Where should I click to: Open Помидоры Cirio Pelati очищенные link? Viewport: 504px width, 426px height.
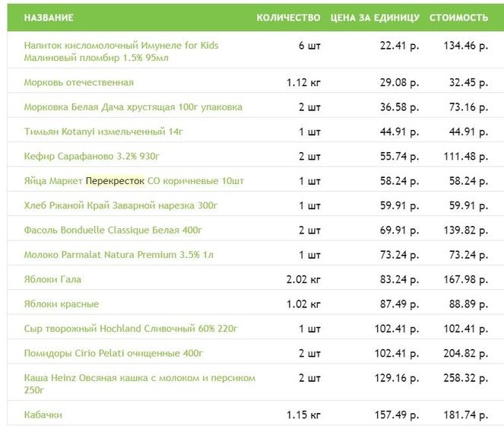coord(113,353)
